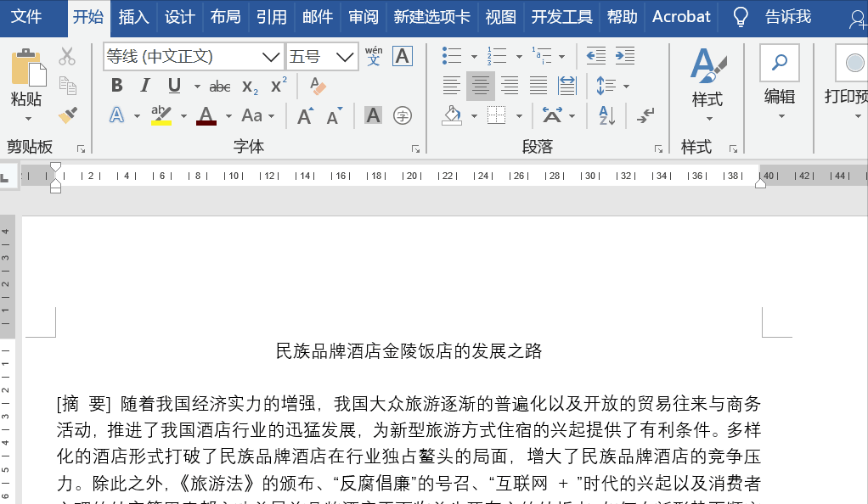
Task: Apply strikethrough to the text
Action: click(222, 85)
